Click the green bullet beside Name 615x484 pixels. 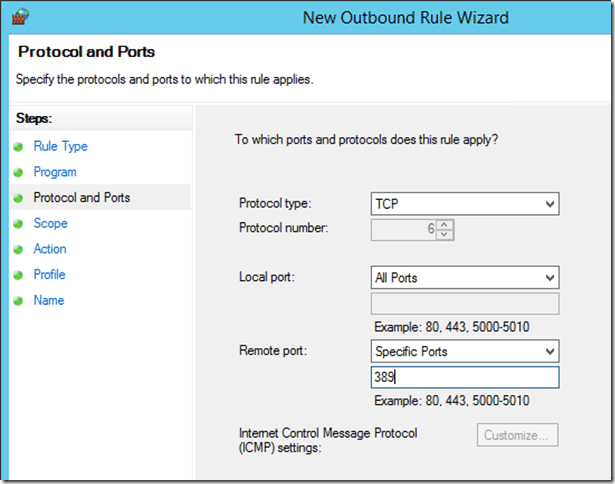click(x=18, y=301)
